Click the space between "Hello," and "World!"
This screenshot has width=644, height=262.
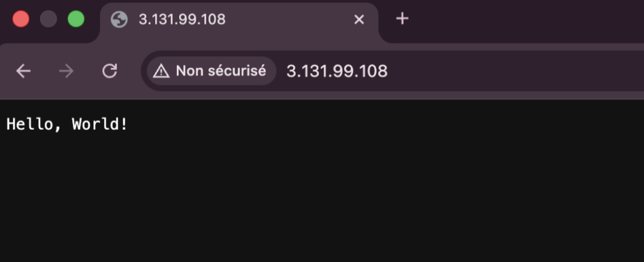coord(66,125)
